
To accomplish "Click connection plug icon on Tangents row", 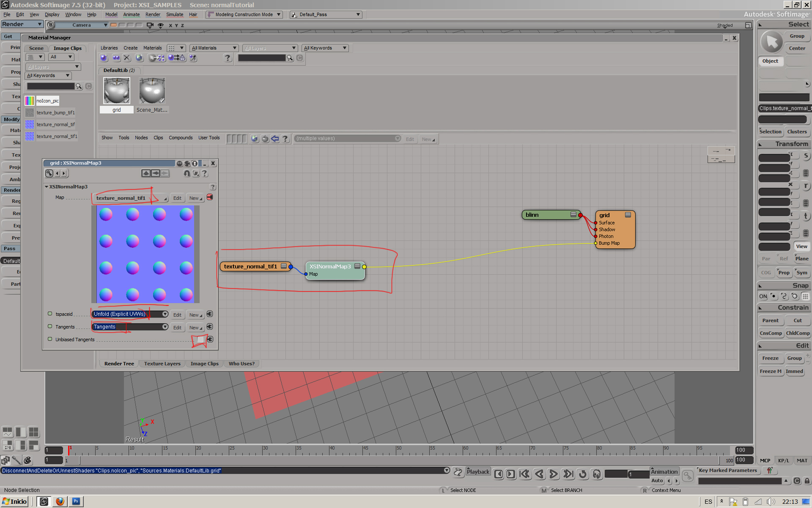I will click(x=210, y=327).
